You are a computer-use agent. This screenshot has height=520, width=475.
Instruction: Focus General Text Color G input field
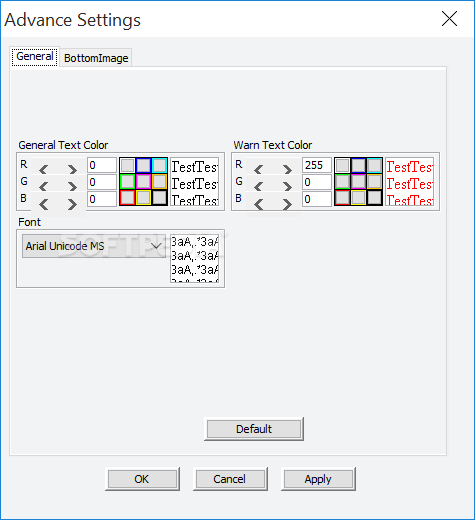click(102, 182)
